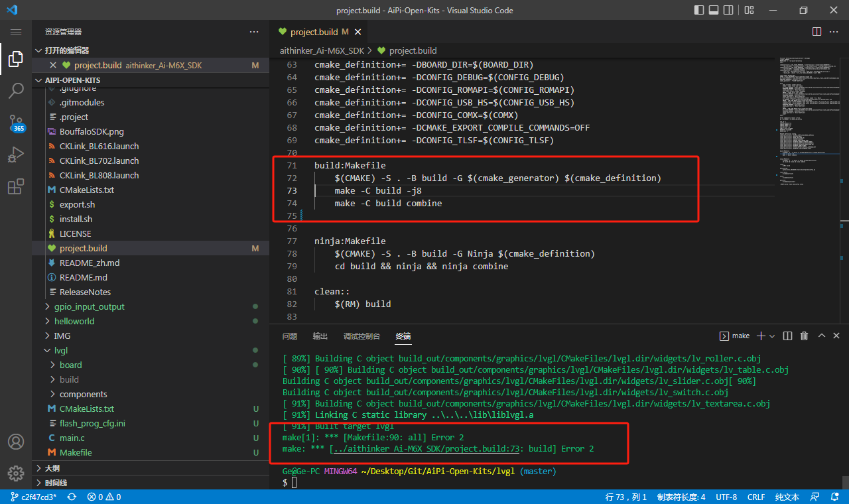Expand the helloworld folder
The image size is (849, 504).
[151, 321]
